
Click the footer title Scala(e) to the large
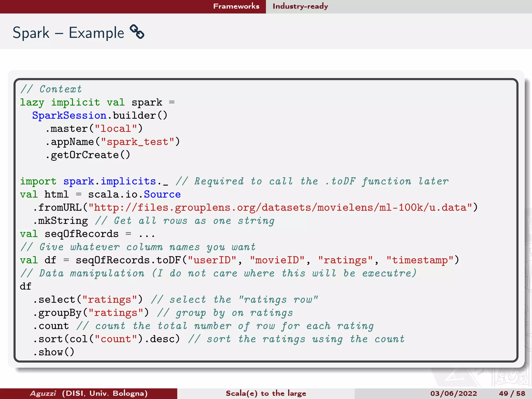point(266,393)
